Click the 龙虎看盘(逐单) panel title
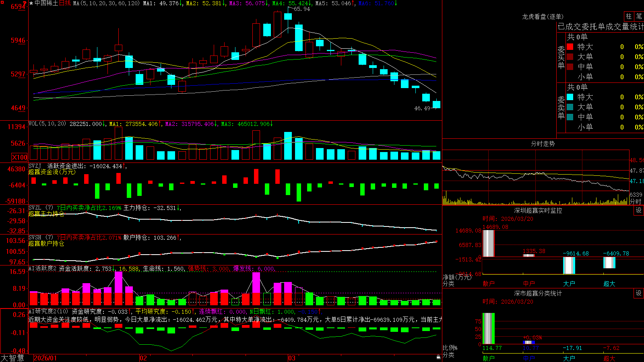644x362 pixels. pyautogui.click(x=543, y=16)
